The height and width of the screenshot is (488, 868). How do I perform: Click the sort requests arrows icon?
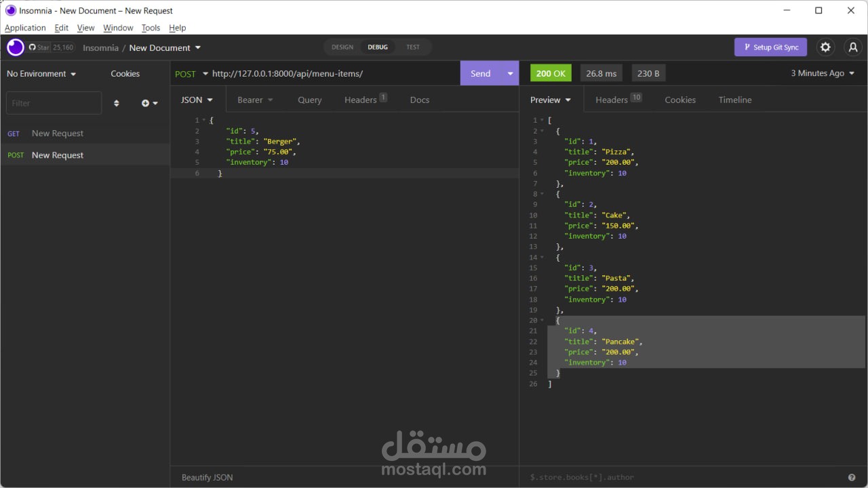[116, 103]
